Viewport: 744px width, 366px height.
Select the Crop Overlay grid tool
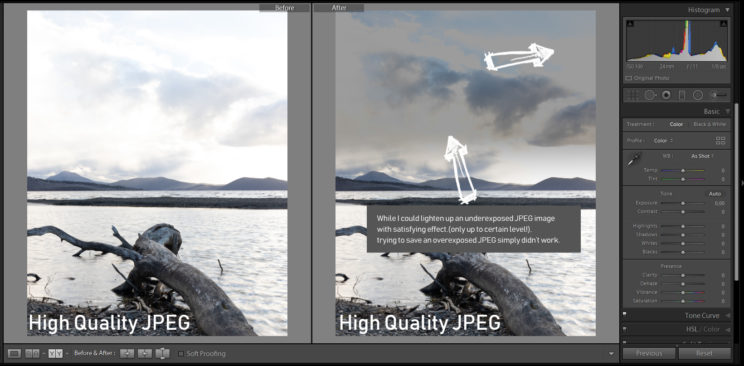pos(632,95)
